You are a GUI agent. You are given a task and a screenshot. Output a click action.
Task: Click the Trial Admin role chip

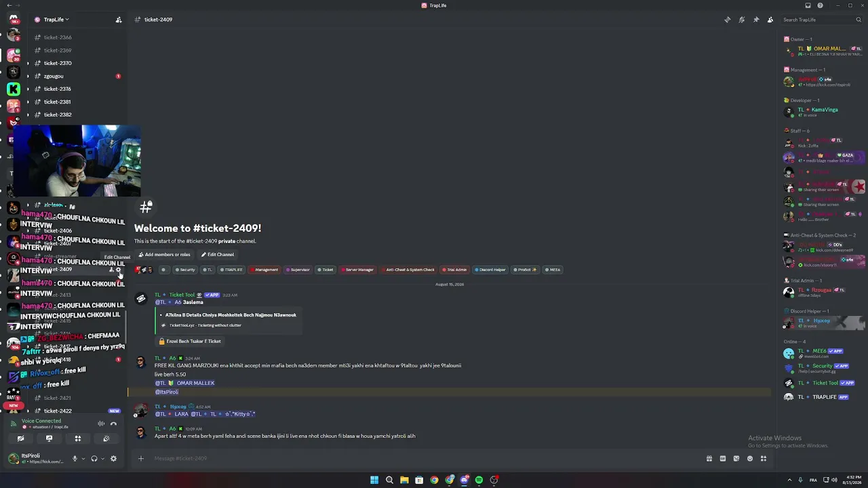point(454,270)
